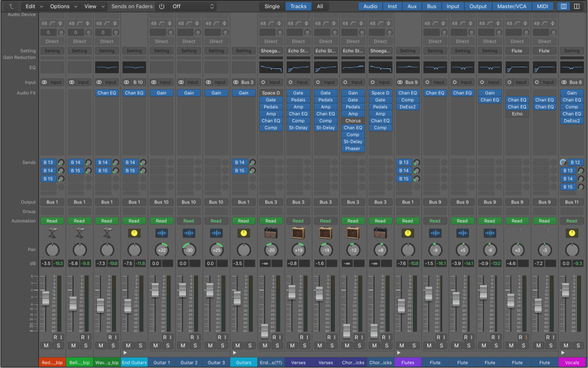Click the volume fader on Guitar 1 channel
The height and width of the screenshot is (368, 588).
pos(154,292)
